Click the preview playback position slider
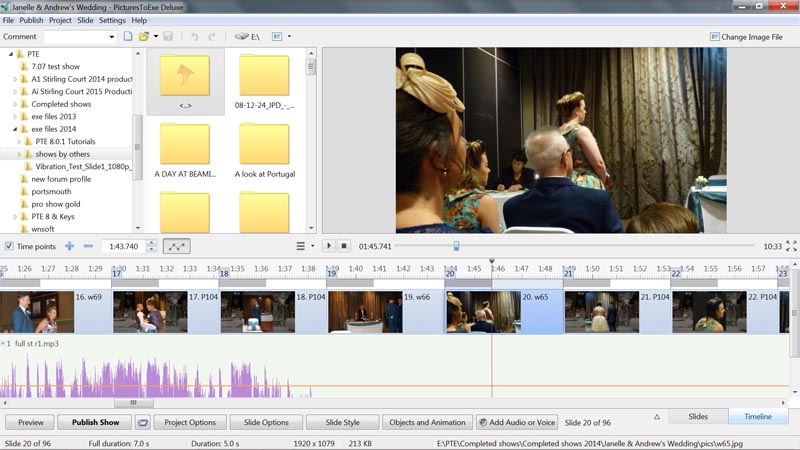Screen dimensions: 800x450 (456, 246)
